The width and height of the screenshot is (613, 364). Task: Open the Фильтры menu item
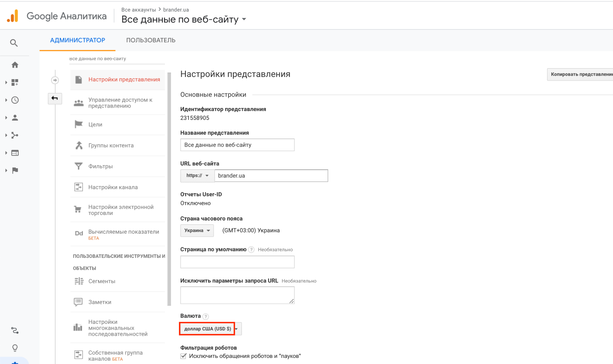pyautogui.click(x=101, y=166)
